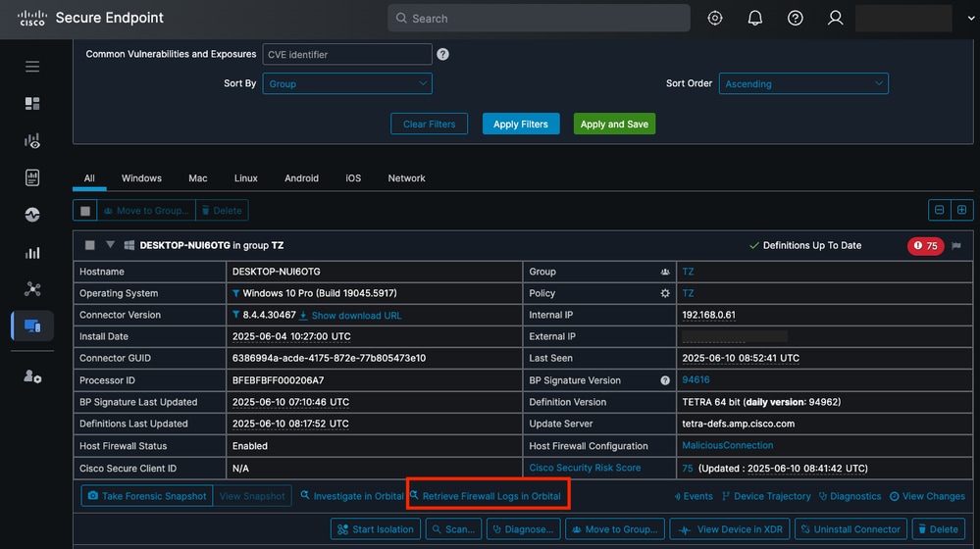Viewport: 980px width, 549px height.
Task: Open the Events link
Action: tap(694, 496)
